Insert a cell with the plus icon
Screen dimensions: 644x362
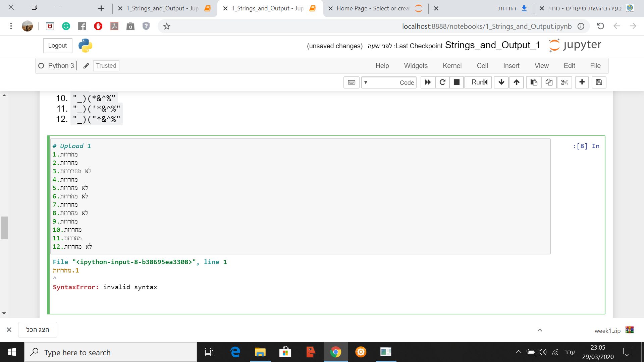tap(582, 82)
